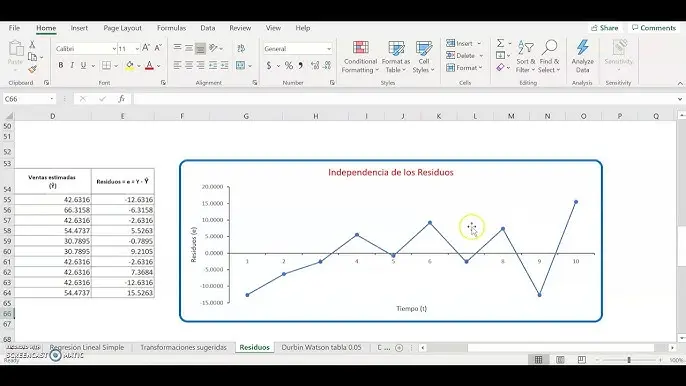Switch to the Data ribbon tab
Screen dimensions: 686x386
click(207, 28)
